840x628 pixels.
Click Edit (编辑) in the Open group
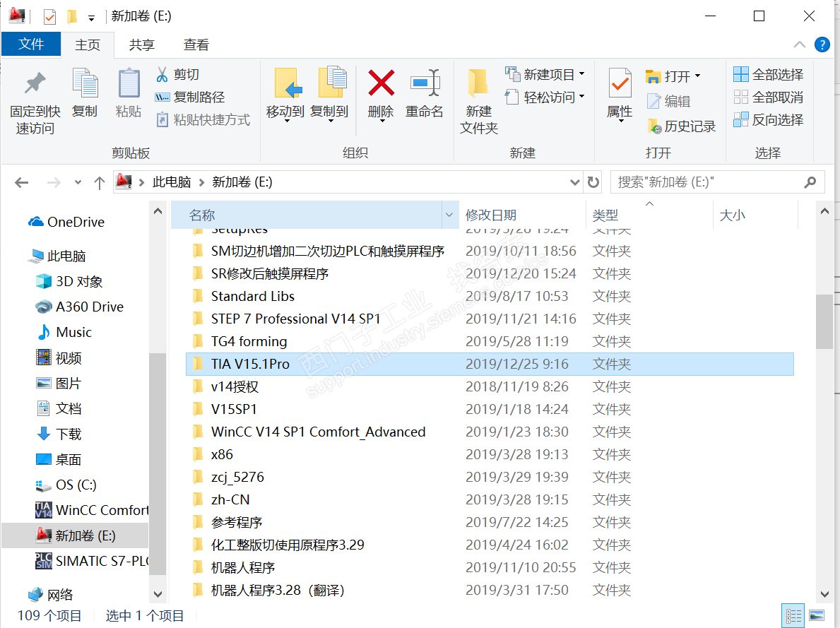[668, 101]
